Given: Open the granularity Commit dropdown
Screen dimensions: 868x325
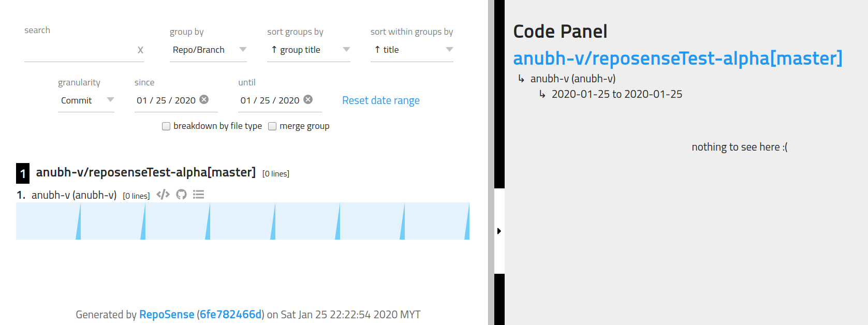Looking at the screenshot, I should point(110,100).
